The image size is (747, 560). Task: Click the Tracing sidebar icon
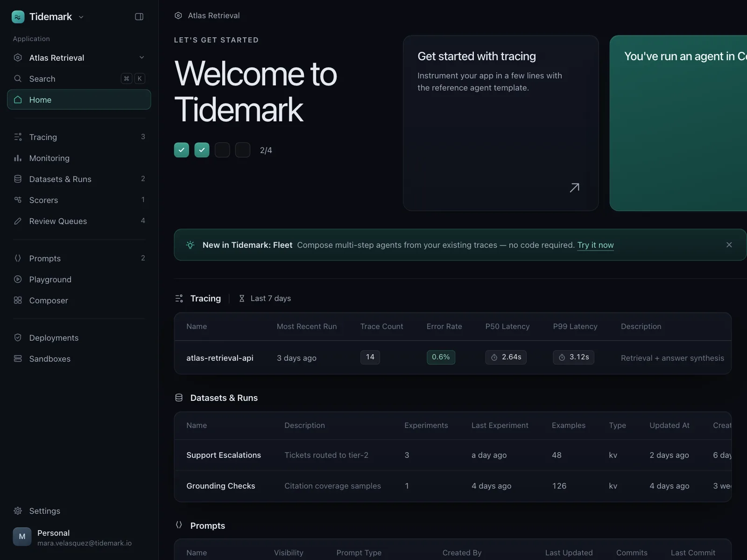18,137
